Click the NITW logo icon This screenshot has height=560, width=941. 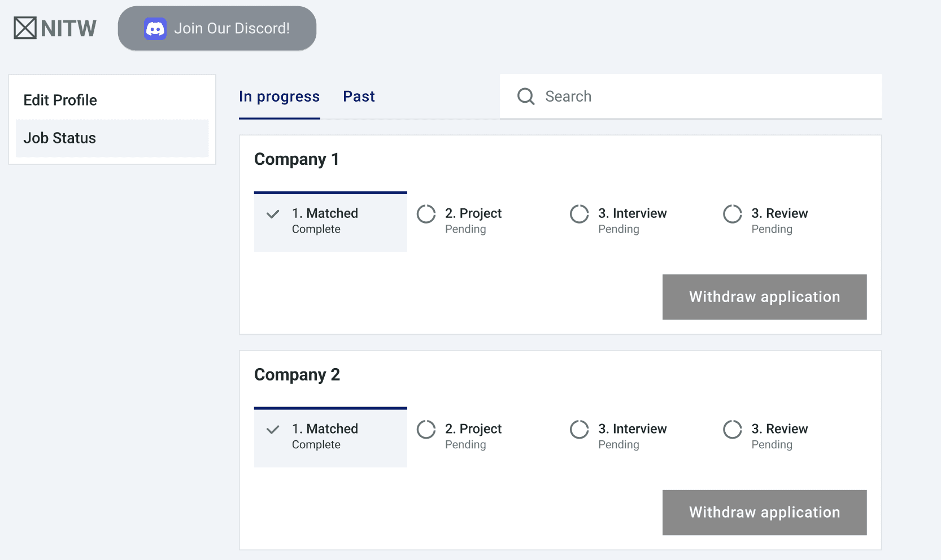[25, 28]
